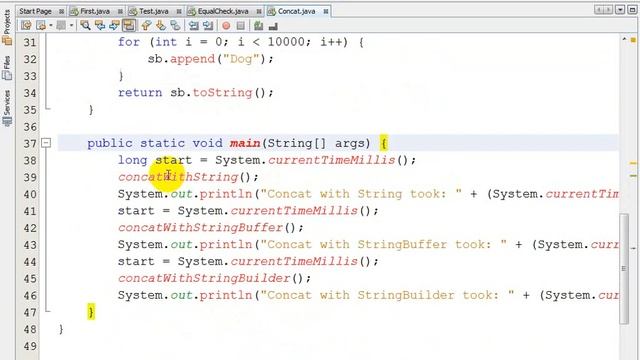640x360 pixels.
Task: Toggle Highlight Search button
Action: tap(129, 26)
